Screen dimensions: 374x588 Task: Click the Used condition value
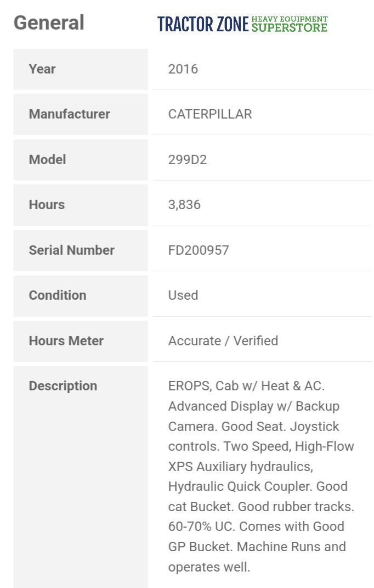click(x=183, y=295)
